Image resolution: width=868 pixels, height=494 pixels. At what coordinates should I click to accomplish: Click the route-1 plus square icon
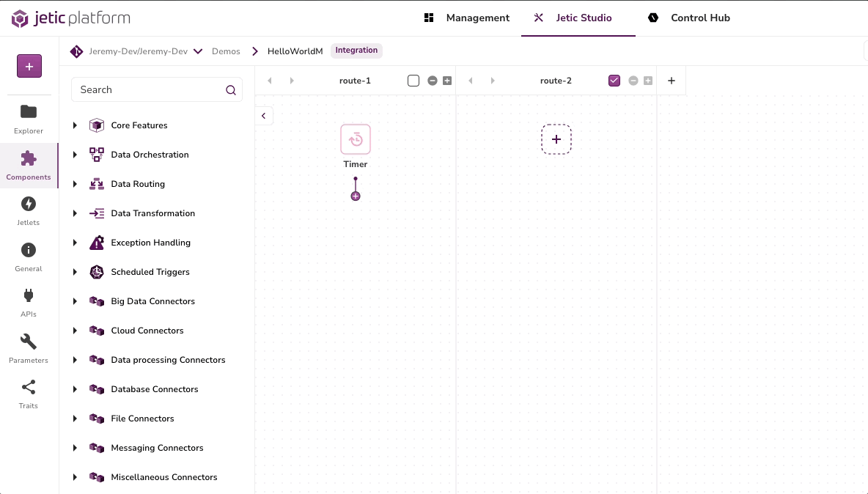click(x=447, y=81)
